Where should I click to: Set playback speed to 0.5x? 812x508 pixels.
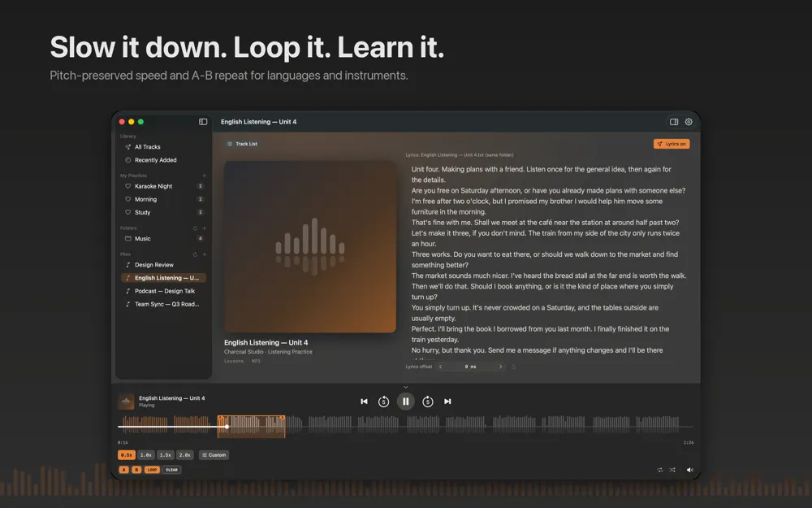(127, 455)
